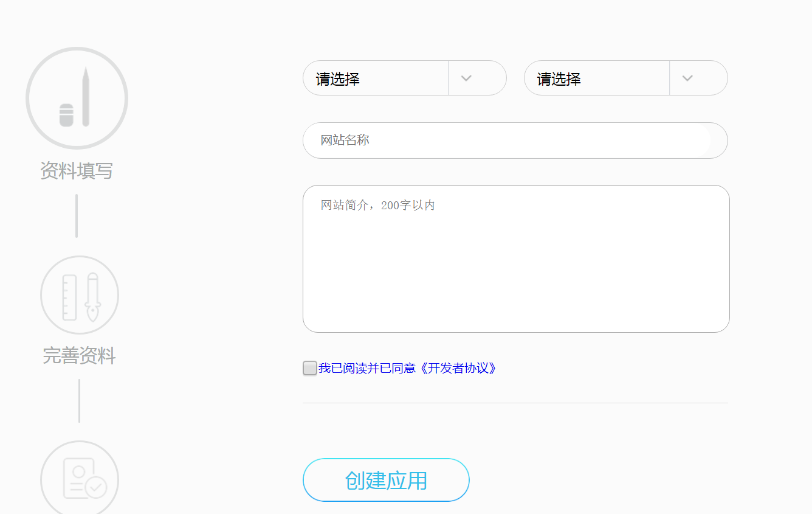812x514 pixels.
Task: Click the 资料填写 circular step indicator
Action: (77, 97)
